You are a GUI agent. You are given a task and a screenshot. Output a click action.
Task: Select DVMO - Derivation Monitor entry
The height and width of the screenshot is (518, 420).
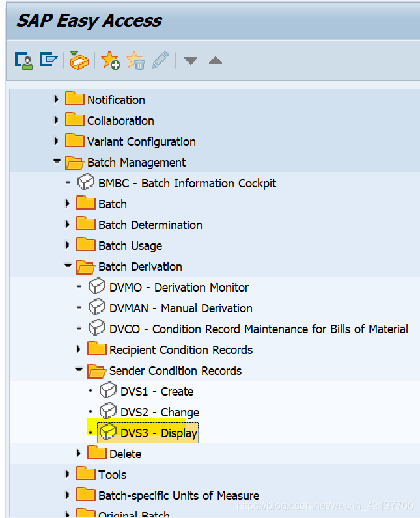pos(179,288)
